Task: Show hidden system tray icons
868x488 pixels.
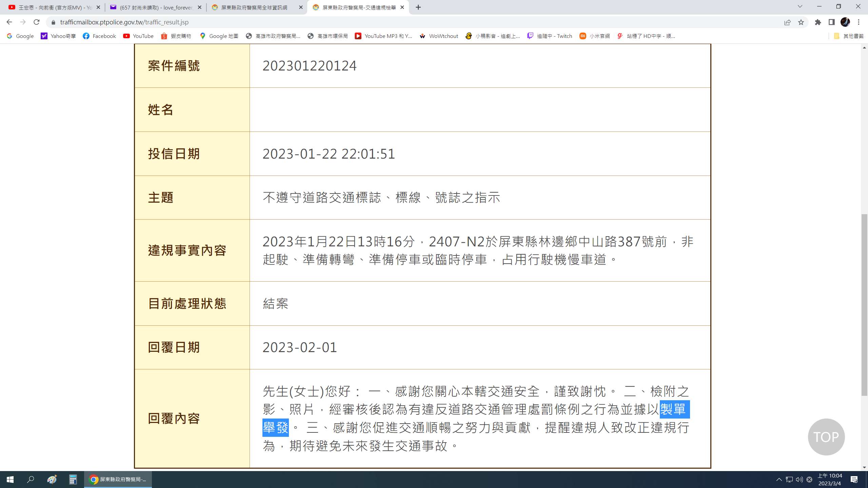Action: pyautogui.click(x=779, y=480)
